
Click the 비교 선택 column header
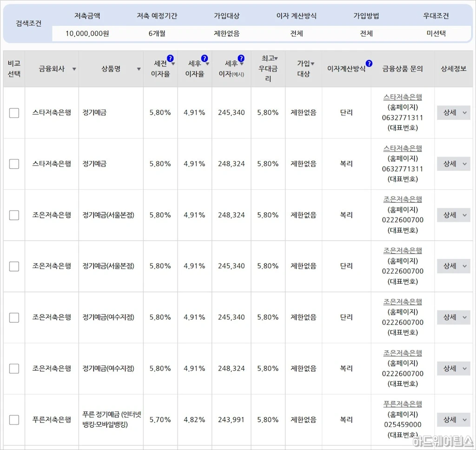click(x=14, y=69)
